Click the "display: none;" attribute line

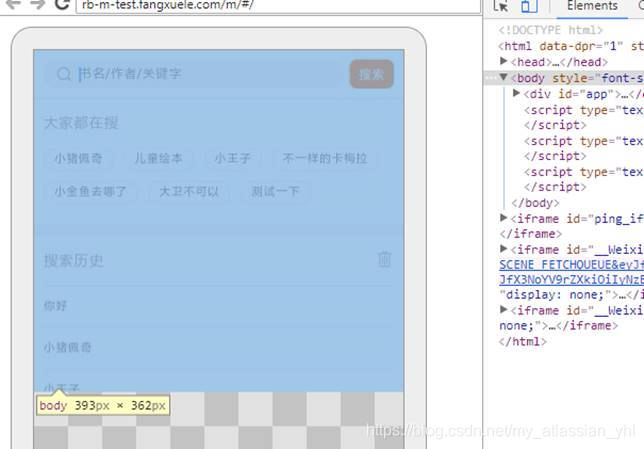(x=571, y=295)
